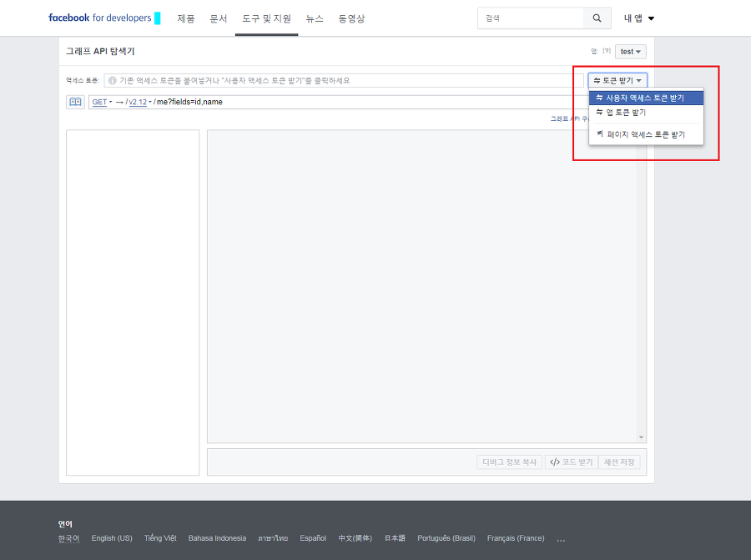
Task: Select ภาษาไทย language
Action: (x=273, y=538)
